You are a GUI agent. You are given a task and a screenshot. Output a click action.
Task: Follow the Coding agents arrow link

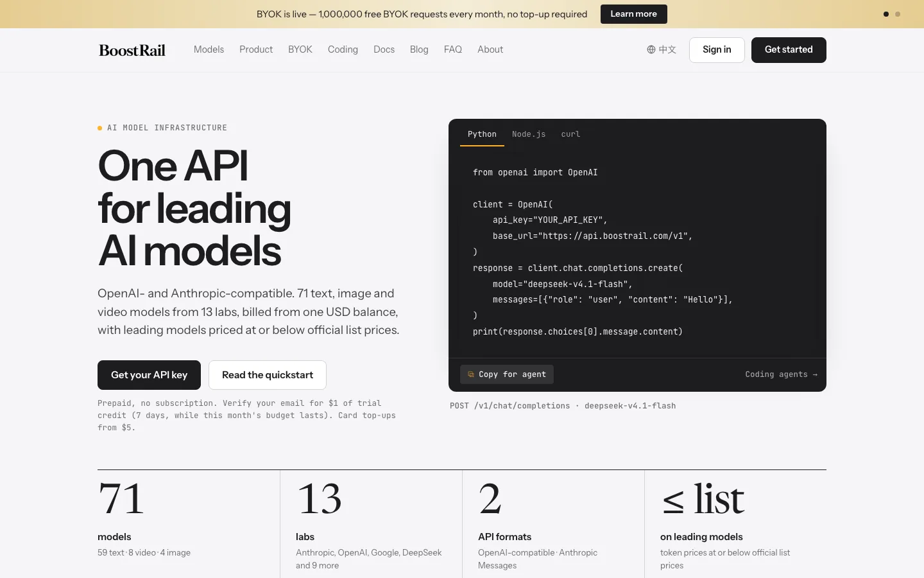tap(781, 374)
